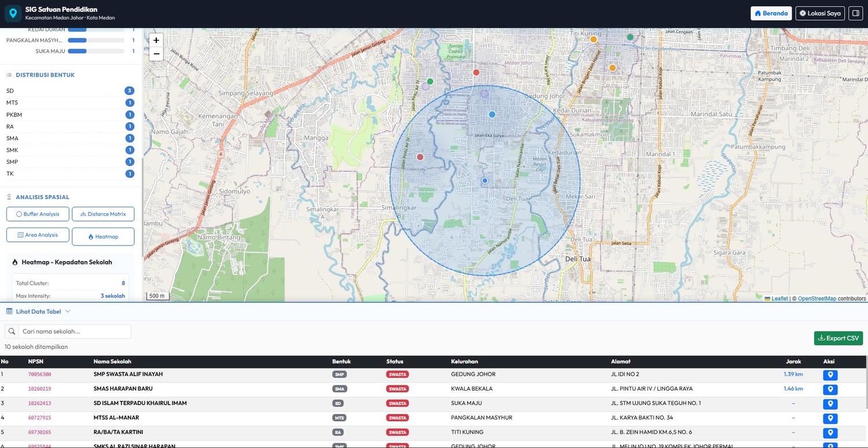
Task: Click orange marker on Jalan Brigjen Zein Hamid
Action: coord(612,68)
